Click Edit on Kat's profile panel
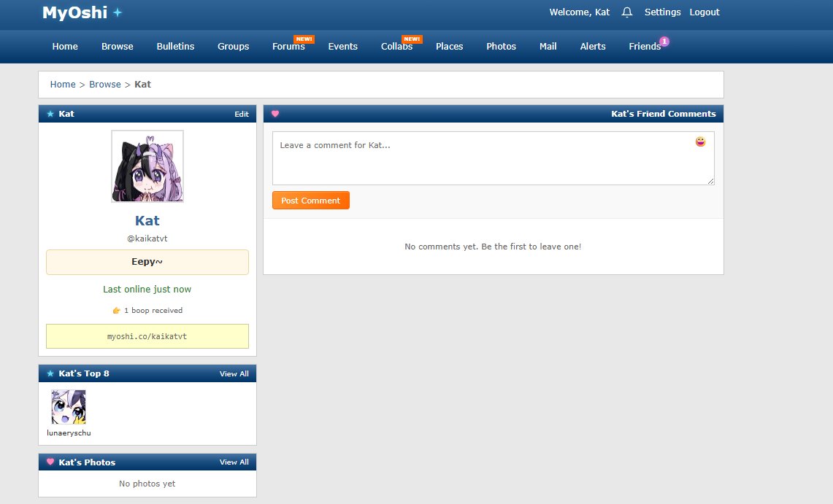833x504 pixels. [x=242, y=114]
